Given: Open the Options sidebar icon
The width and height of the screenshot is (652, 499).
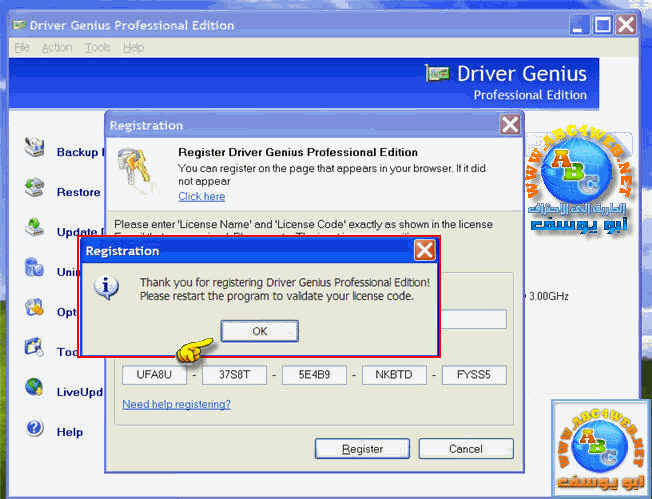Looking at the screenshot, I should 35,309.
